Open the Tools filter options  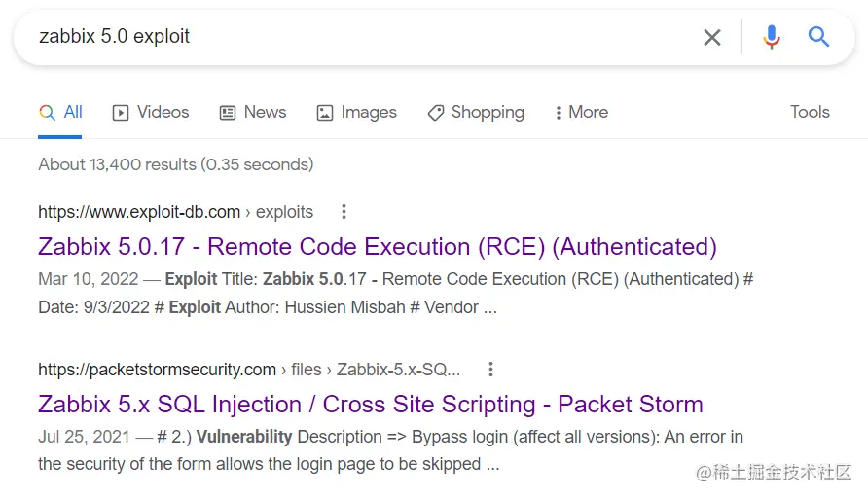click(810, 112)
